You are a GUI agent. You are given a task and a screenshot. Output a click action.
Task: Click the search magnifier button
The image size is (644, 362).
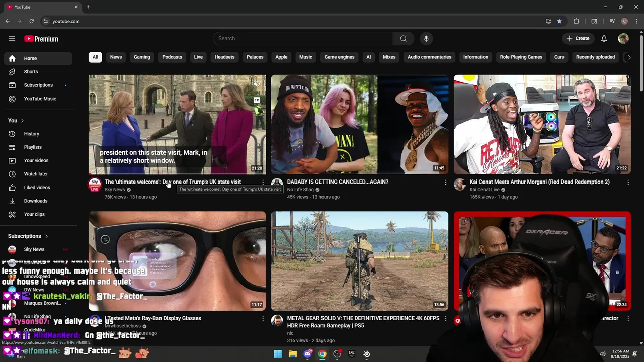[x=404, y=39]
